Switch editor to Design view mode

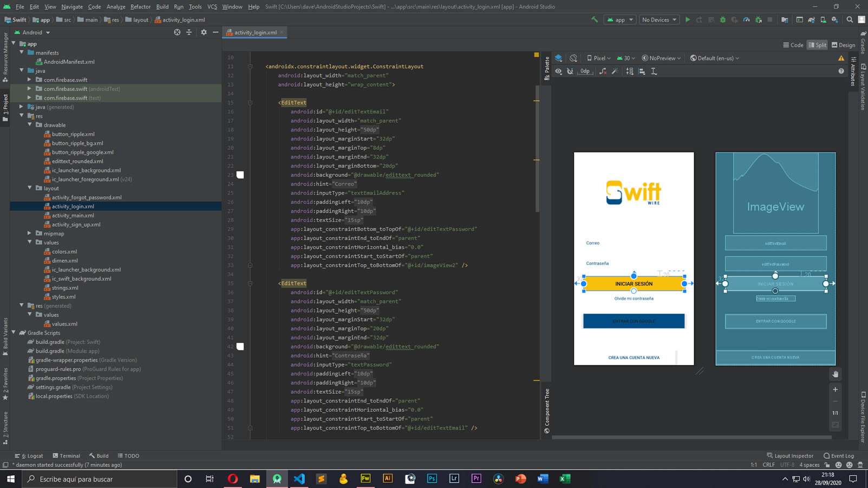(x=843, y=45)
